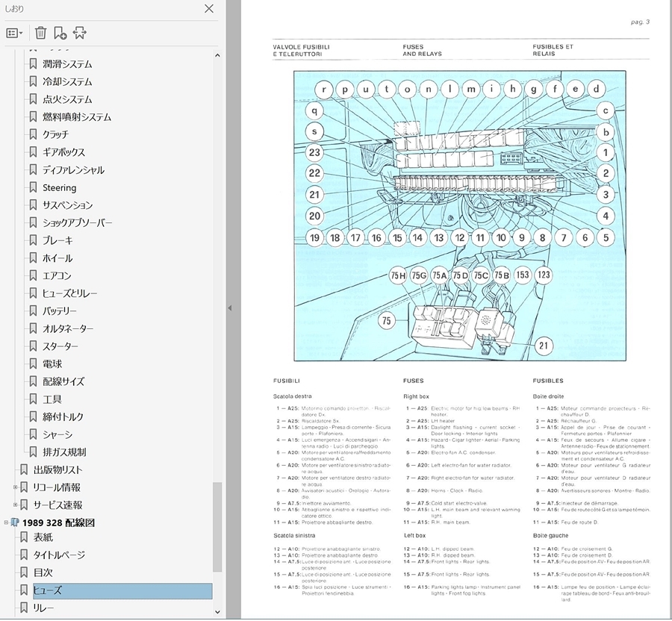Select the リコール情報 bookmark
Viewport: 672px width, 621px height.
pyautogui.click(x=57, y=487)
